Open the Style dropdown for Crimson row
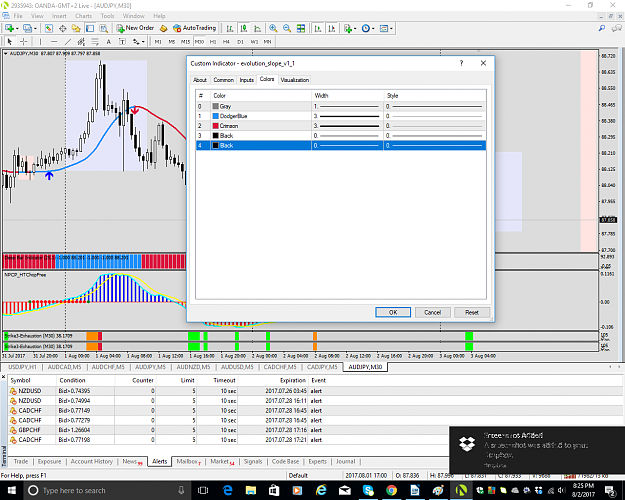The image size is (625, 500). [x=434, y=126]
